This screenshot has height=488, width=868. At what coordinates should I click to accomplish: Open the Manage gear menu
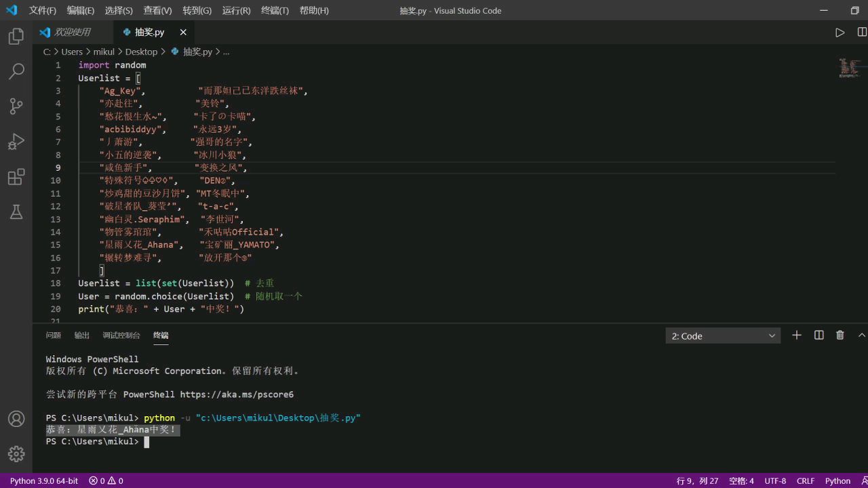coord(16,454)
